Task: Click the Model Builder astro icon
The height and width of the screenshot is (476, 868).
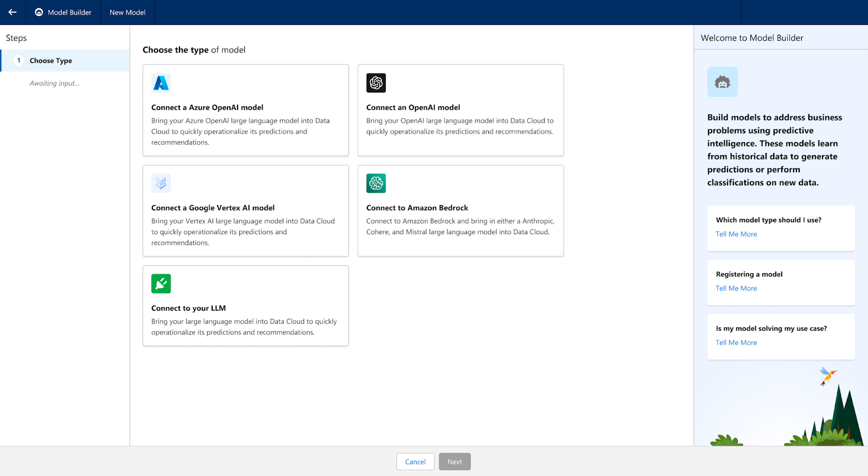Action: coord(39,12)
